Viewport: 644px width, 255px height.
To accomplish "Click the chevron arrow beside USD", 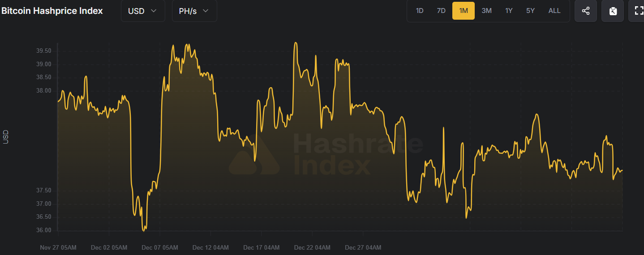I will click(154, 11).
